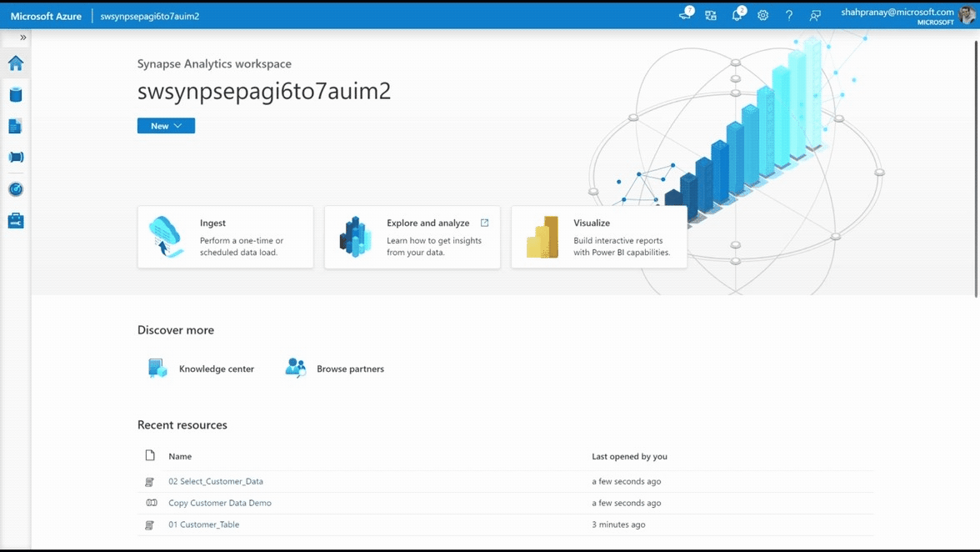Open 01 Customer_Table script

[203, 524]
